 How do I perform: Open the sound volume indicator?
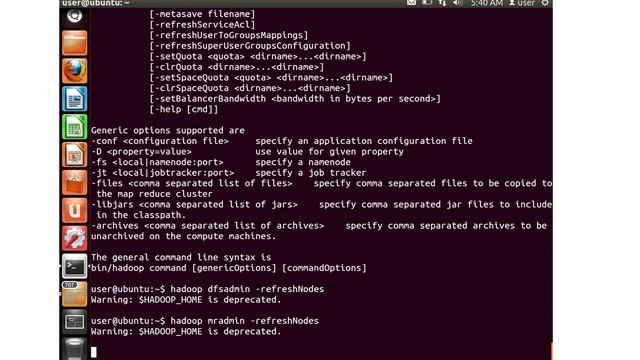(458, 3)
